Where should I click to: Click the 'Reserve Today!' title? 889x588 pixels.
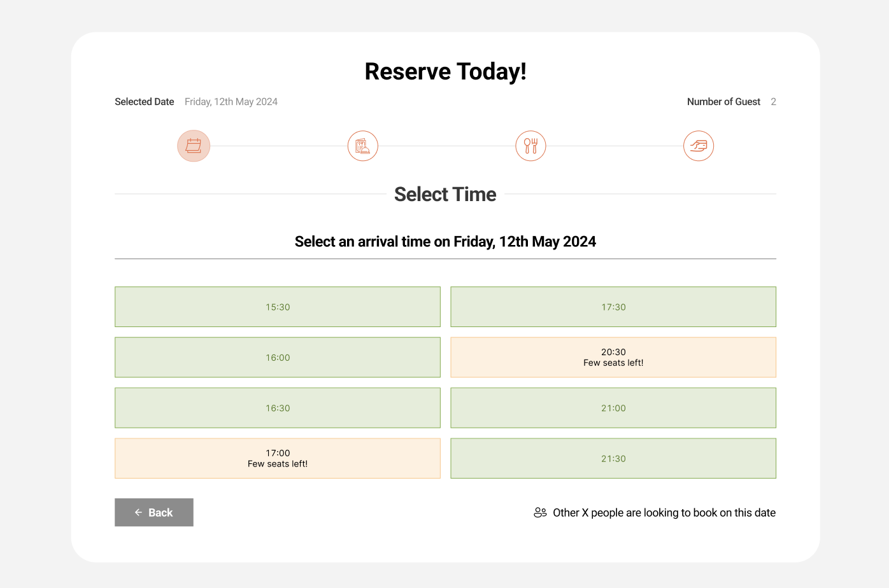click(445, 71)
